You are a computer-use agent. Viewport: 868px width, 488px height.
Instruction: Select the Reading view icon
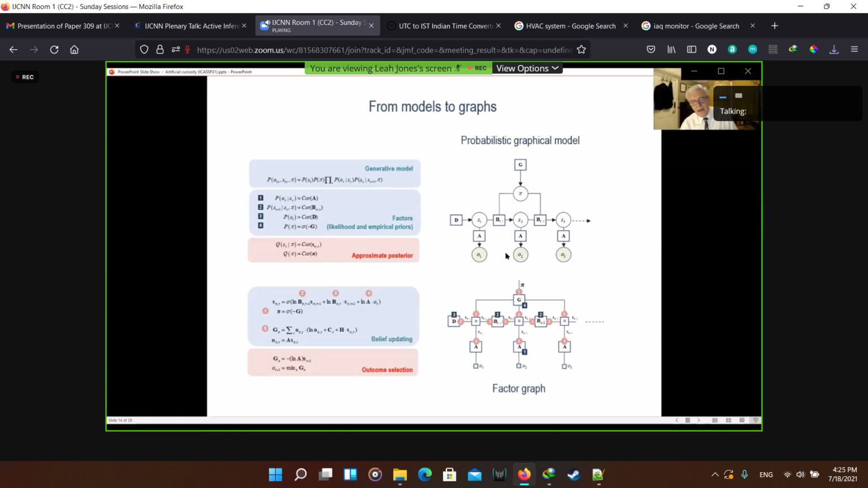point(742,420)
